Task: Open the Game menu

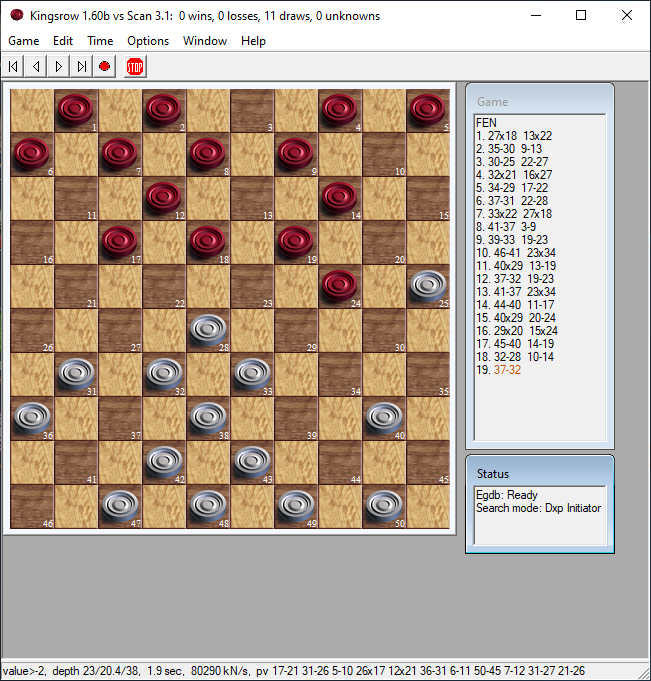Action: tap(24, 41)
